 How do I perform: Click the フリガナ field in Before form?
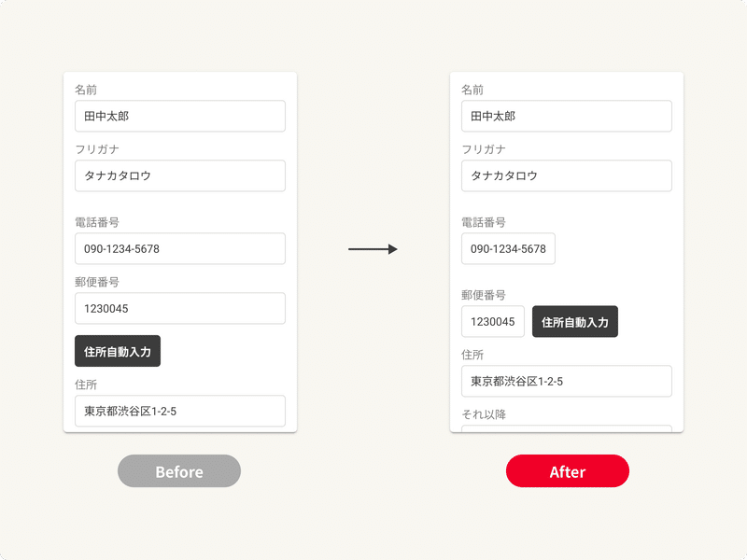[180, 175]
